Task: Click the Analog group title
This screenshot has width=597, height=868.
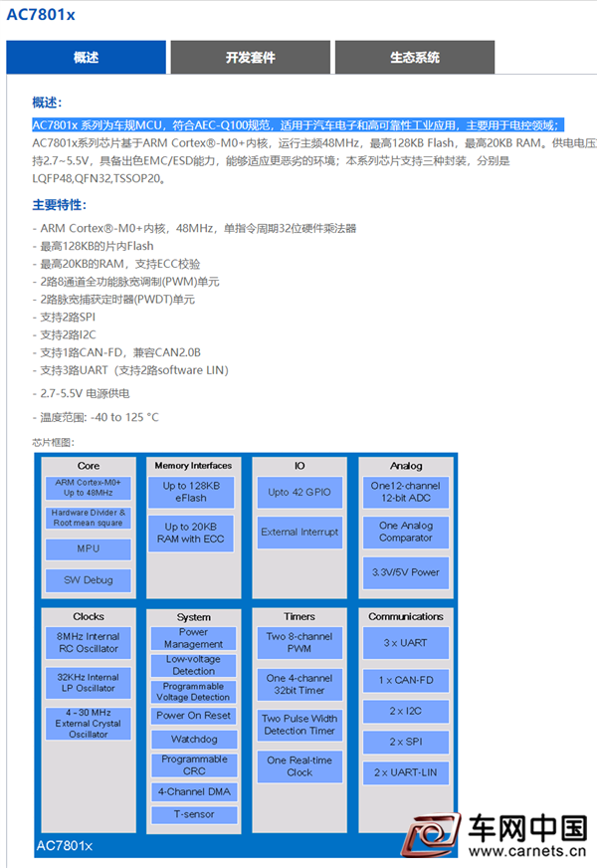Action: [406, 466]
